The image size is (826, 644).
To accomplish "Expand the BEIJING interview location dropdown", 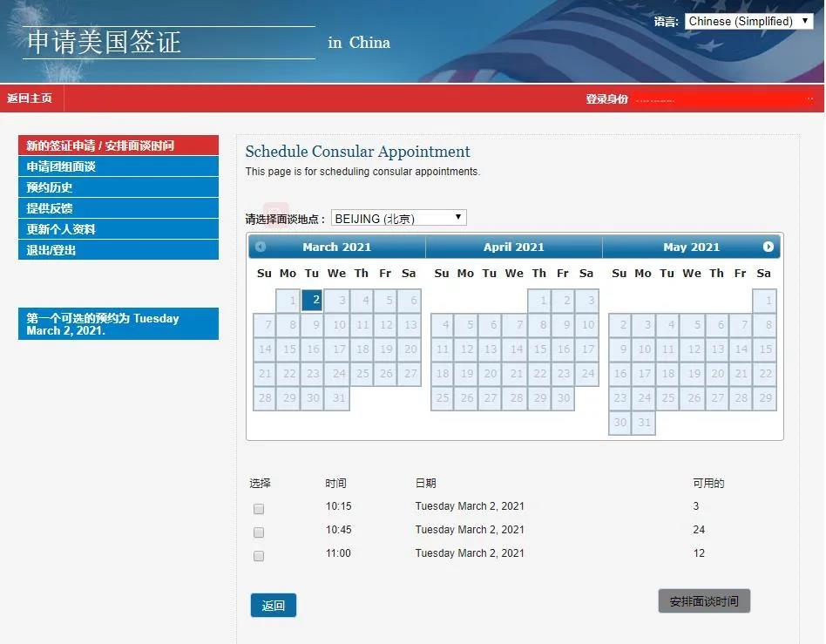I will click(x=399, y=218).
